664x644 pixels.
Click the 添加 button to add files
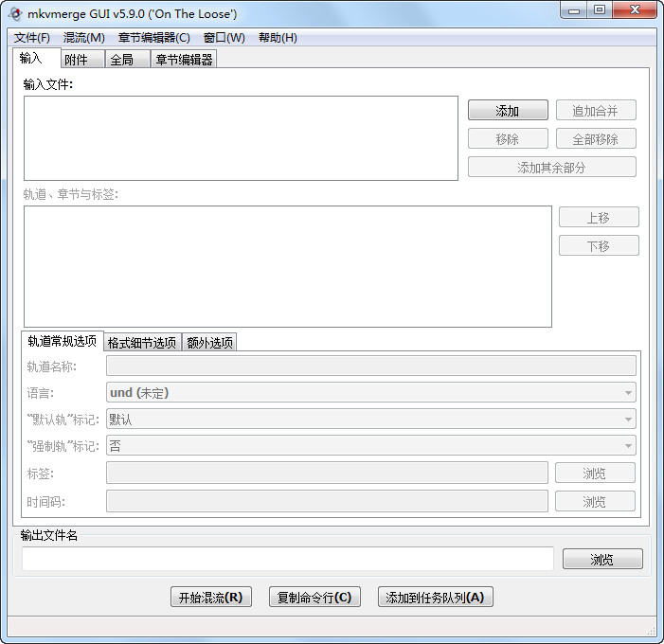(x=508, y=111)
